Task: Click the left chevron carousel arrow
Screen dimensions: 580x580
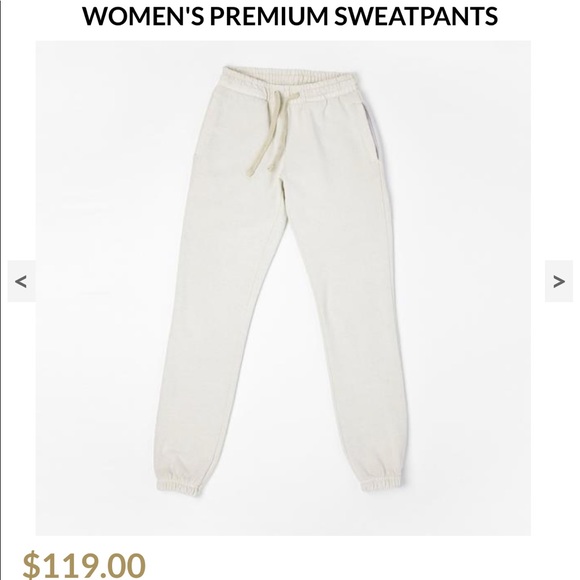Action: [21, 281]
